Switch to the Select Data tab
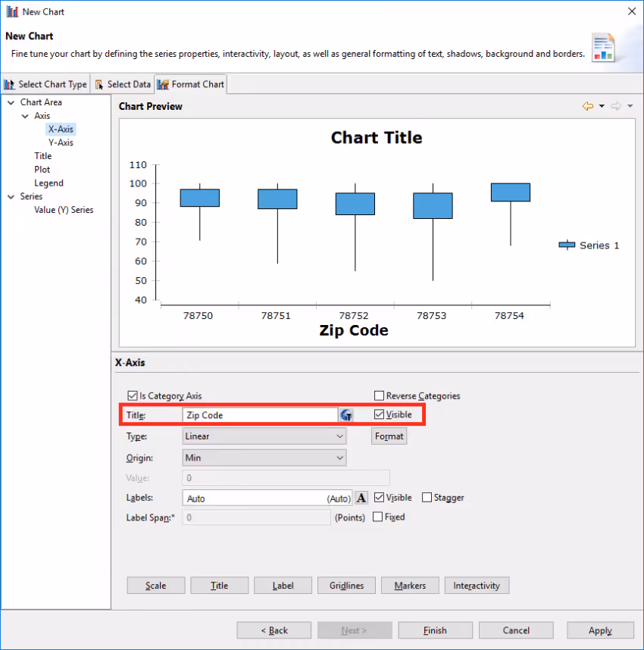The width and height of the screenshot is (644, 650). tap(123, 84)
